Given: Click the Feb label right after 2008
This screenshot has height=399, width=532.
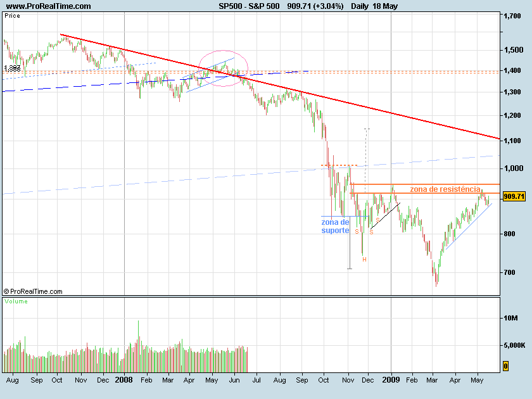Looking at the screenshot, I should [146, 380].
